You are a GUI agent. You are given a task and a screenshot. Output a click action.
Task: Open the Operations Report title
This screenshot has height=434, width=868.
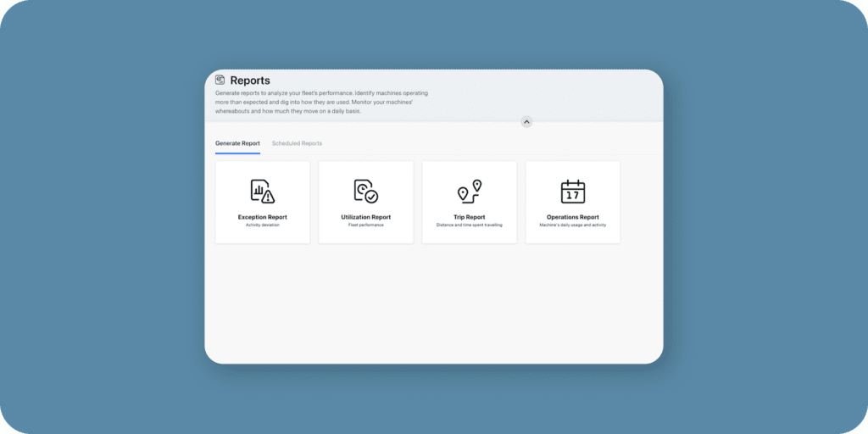pyautogui.click(x=573, y=218)
